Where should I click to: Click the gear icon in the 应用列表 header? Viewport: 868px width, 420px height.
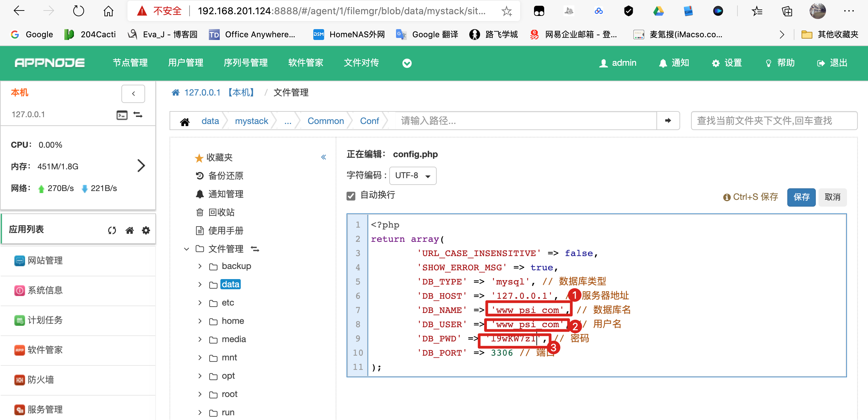[146, 231]
